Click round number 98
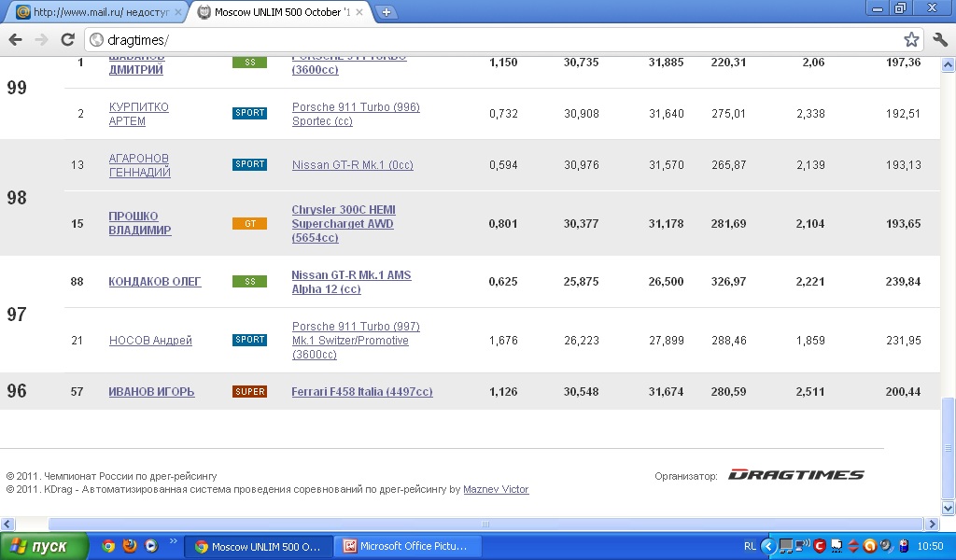Viewport: 956px width, 560px height. point(17,198)
